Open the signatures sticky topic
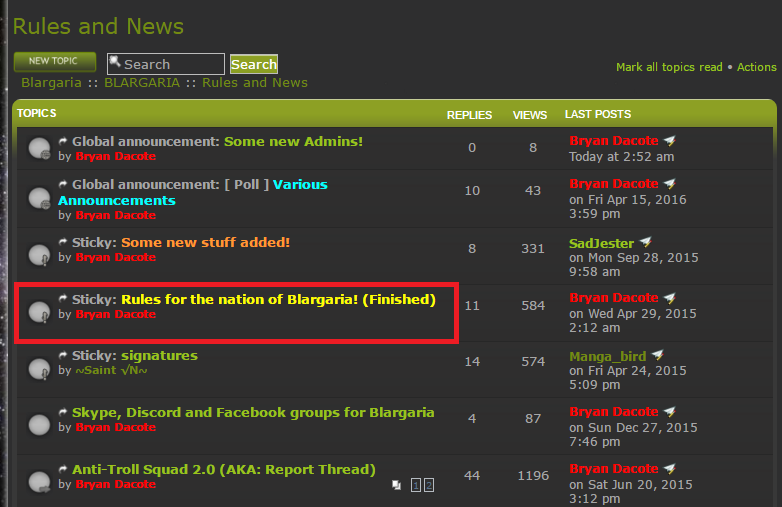 coord(160,356)
